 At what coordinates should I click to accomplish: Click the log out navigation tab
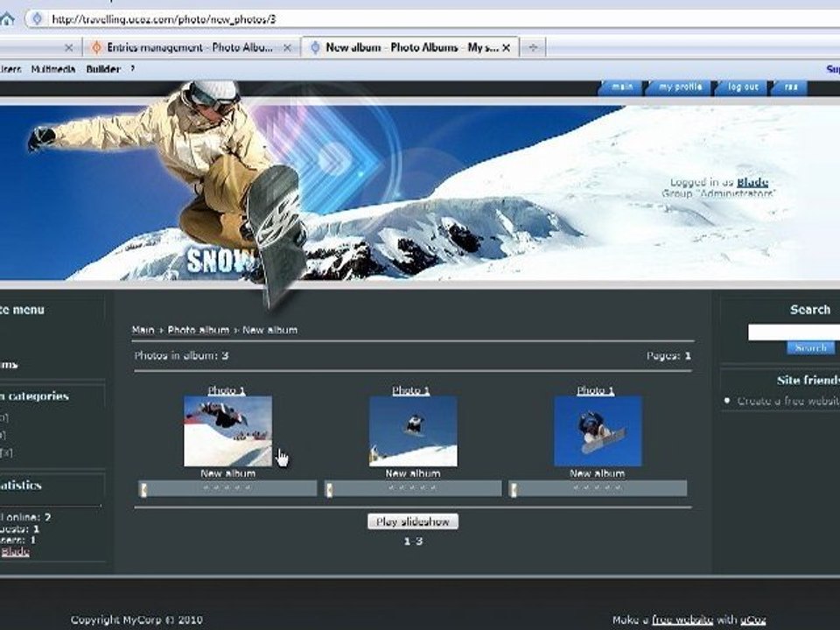click(x=743, y=87)
